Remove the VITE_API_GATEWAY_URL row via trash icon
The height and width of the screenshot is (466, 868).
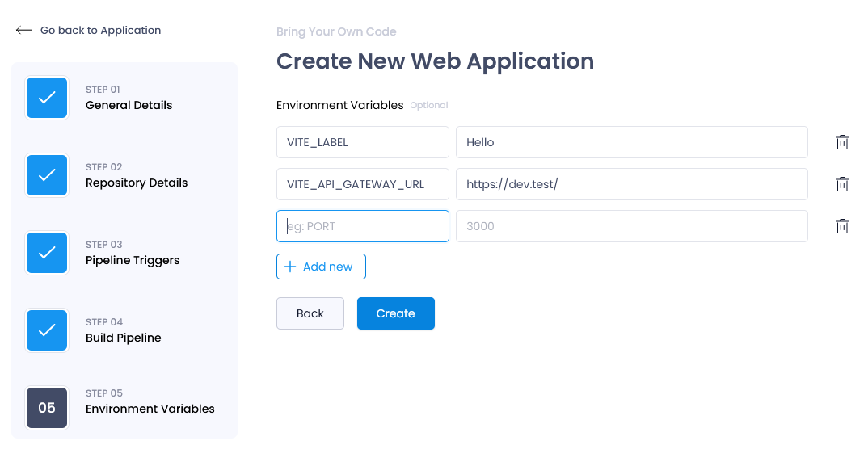point(842,184)
